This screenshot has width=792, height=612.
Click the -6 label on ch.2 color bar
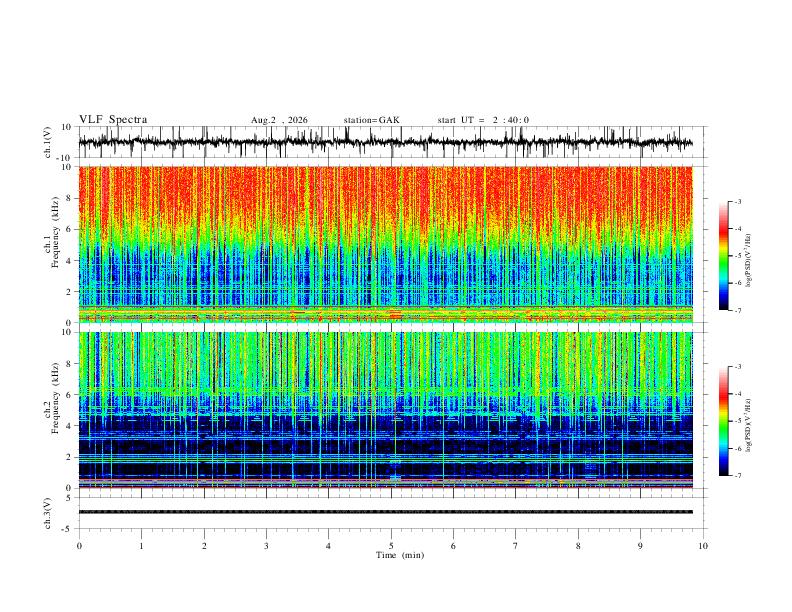coord(738,448)
